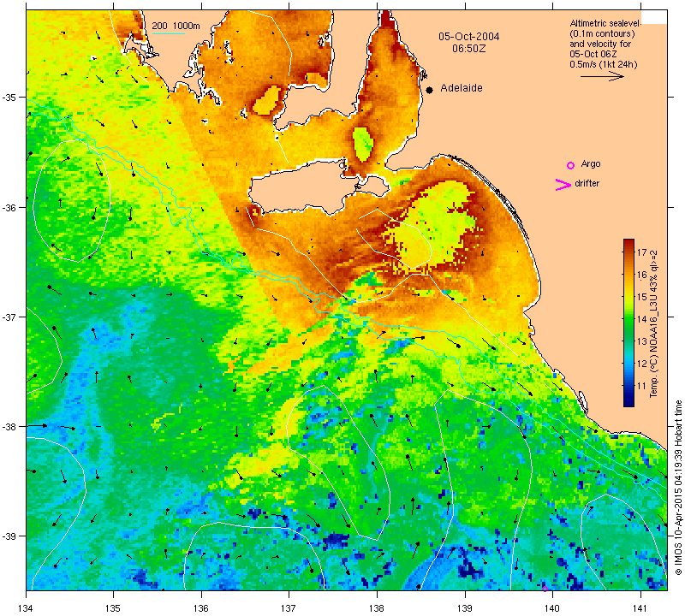Click the "06:50Z" time label
The width and height of the screenshot is (685, 616).
click(x=468, y=49)
